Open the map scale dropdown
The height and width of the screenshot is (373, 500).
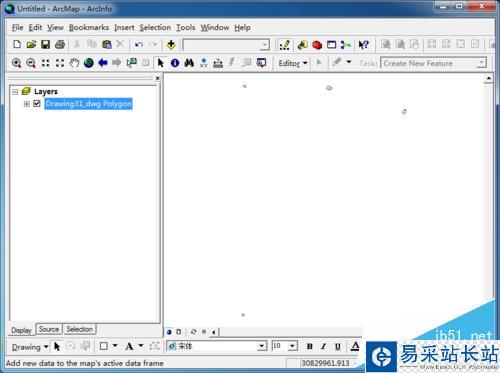(264, 45)
